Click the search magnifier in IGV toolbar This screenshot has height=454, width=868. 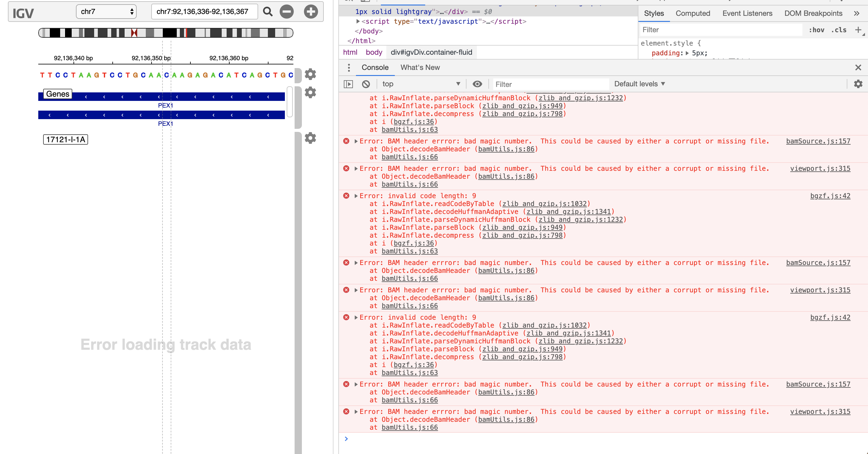point(267,12)
